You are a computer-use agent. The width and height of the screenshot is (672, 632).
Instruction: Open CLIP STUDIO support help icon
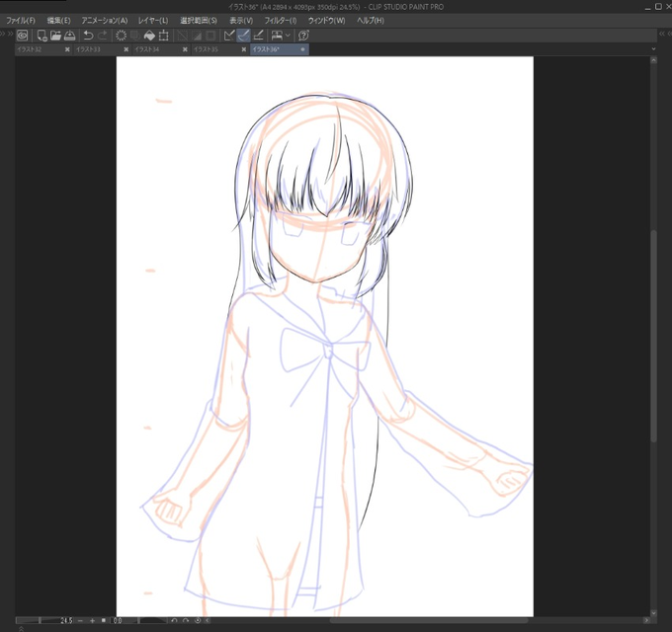pos(303,36)
